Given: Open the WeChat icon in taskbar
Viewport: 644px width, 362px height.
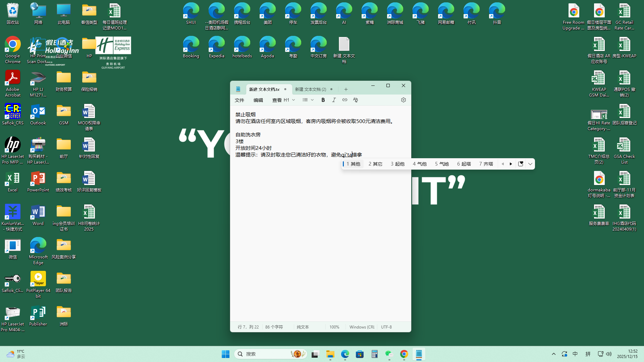Looking at the screenshot, I should pyautogui.click(x=389, y=354).
